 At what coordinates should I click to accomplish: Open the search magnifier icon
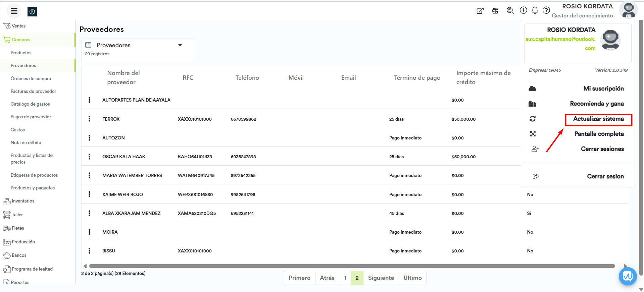coord(510,11)
